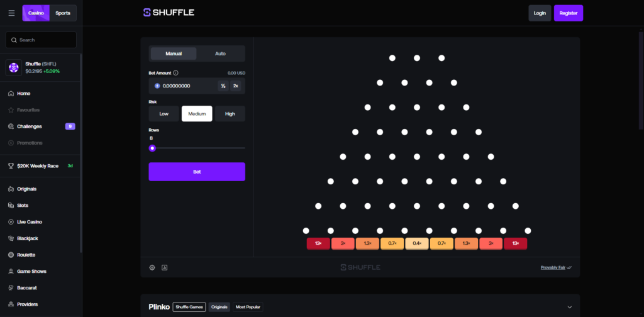Click the Register button
This screenshot has height=317, width=644.
[569, 13]
